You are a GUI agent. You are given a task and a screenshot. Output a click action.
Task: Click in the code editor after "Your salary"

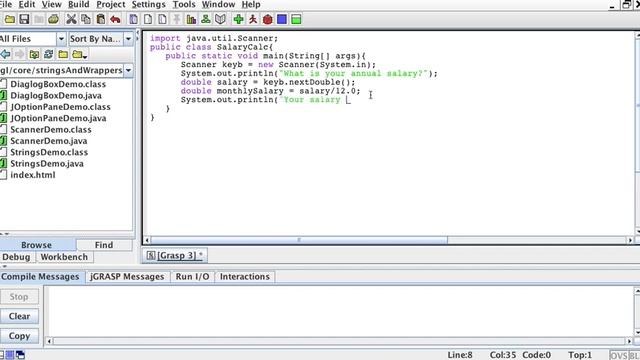tap(348, 100)
